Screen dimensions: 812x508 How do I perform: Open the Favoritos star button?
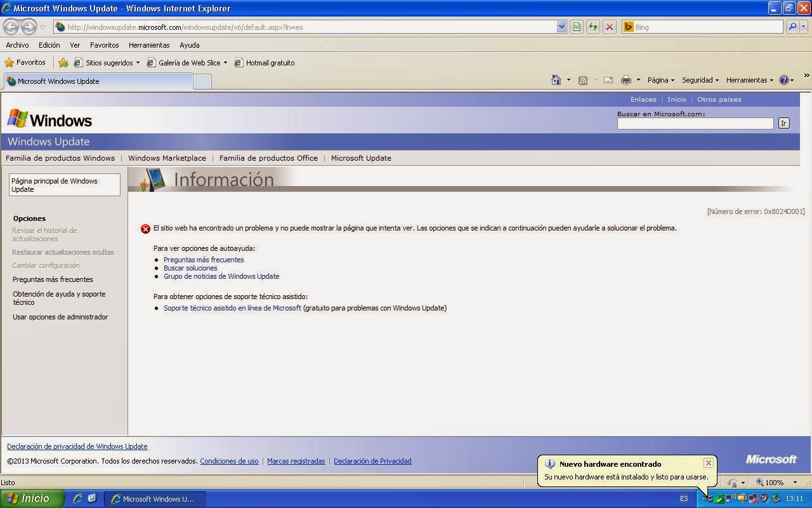click(x=25, y=62)
